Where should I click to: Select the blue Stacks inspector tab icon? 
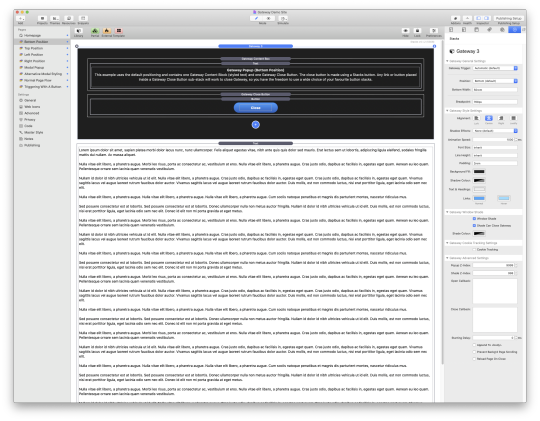tap(515, 30)
